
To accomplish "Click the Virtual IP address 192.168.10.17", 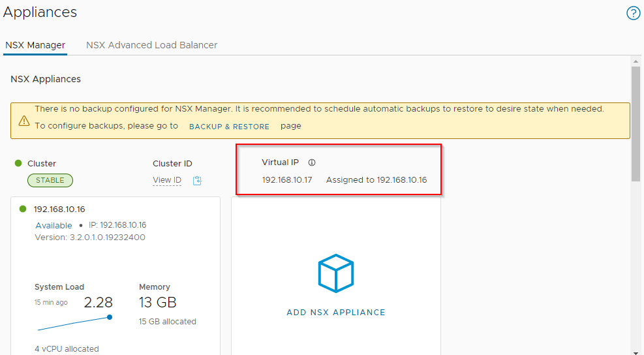I will pos(287,180).
